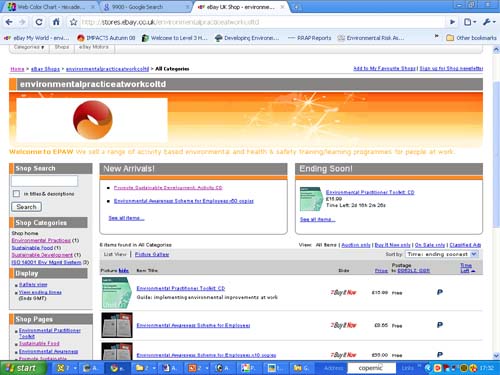Image resolution: width=500 pixels, height=375 pixels.
Task: Open the Environmental Practitioner Toolkit CD listing title
Action: pyautogui.click(x=181, y=288)
